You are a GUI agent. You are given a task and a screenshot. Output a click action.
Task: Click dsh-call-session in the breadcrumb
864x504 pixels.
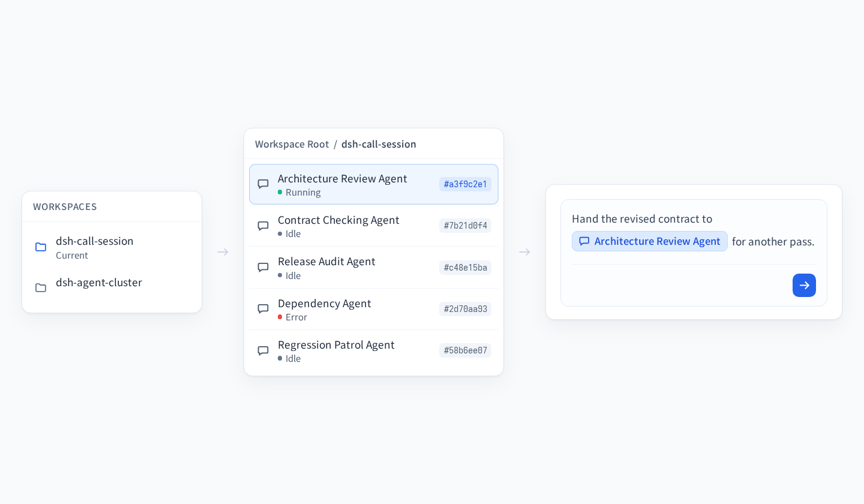click(x=379, y=144)
